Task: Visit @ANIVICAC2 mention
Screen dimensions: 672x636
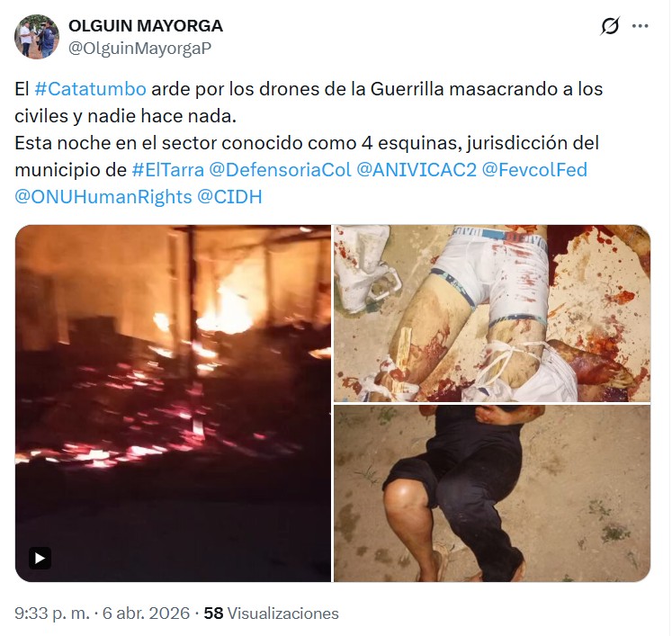Action: [417, 170]
